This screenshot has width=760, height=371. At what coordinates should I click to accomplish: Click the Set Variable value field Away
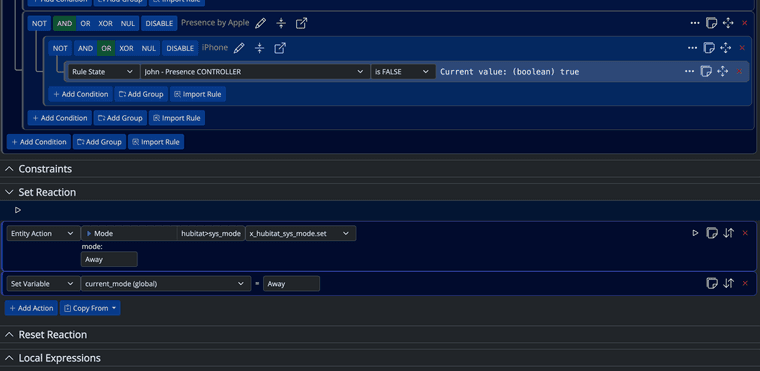291,284
